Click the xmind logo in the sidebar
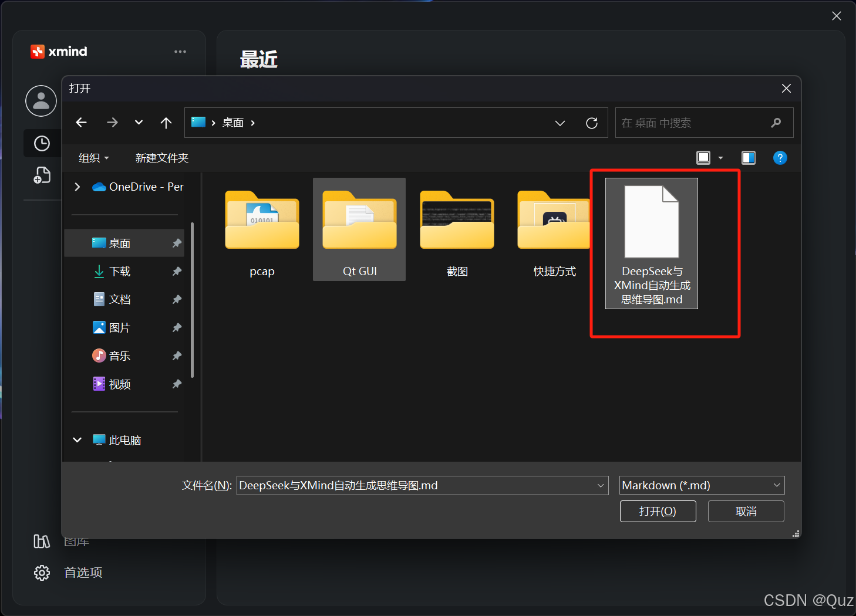This screenshot has width=856, height=616. coord(59,52)
